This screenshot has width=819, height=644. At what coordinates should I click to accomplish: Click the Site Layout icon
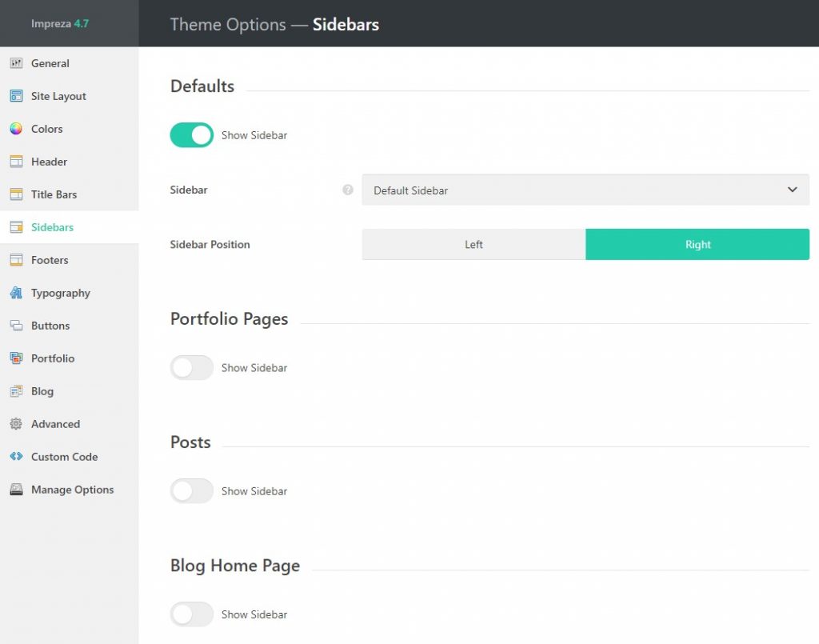pos(16,96)
